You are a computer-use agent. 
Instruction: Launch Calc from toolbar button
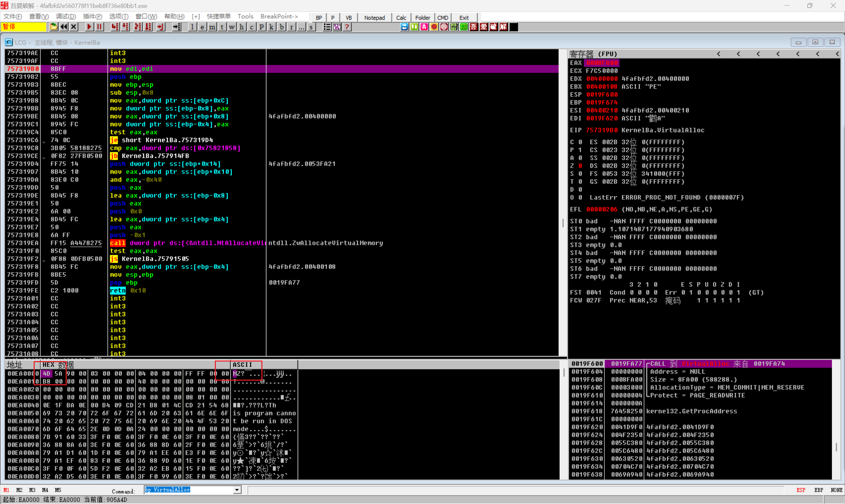pyautogui.click(x=401, y=18)
